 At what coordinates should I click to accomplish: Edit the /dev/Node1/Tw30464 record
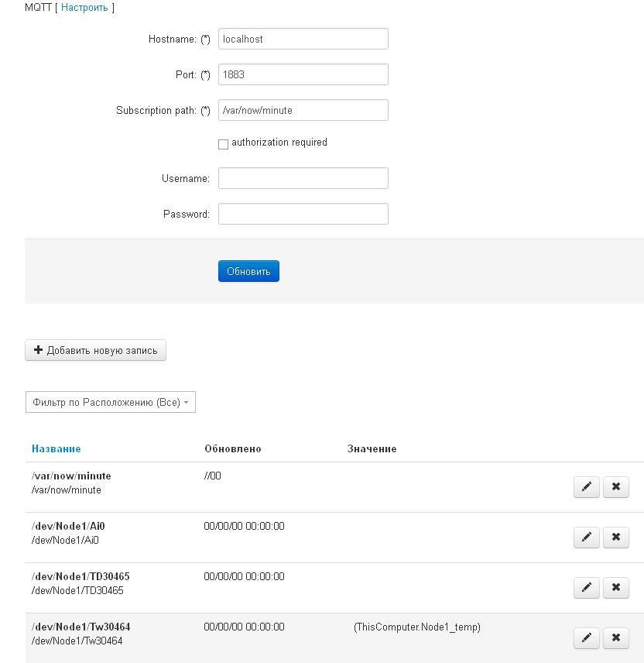[x=587, y=638]
